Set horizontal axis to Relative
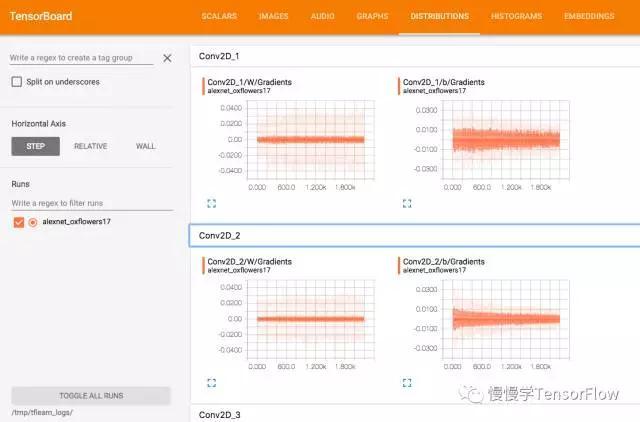This screenshot has height=422, width=640. point(91,146)
